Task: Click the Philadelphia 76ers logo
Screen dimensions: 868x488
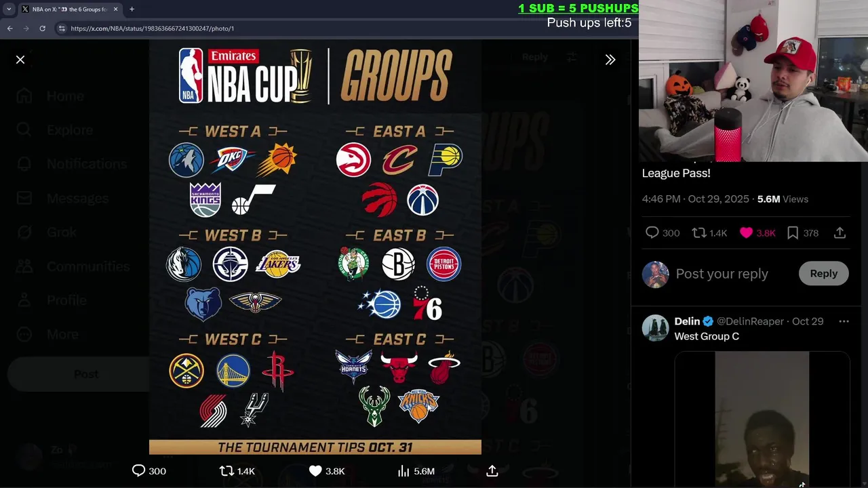Action: [x=427, y=304]
